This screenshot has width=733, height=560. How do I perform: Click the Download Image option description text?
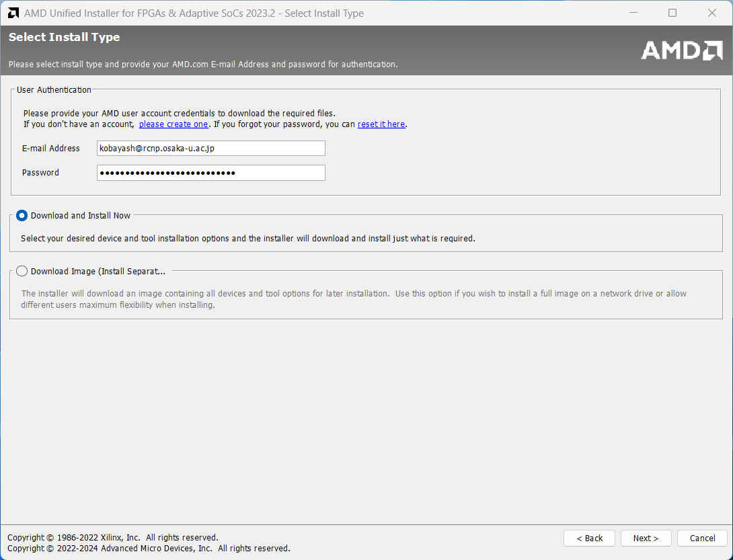(x=353, y=299)
